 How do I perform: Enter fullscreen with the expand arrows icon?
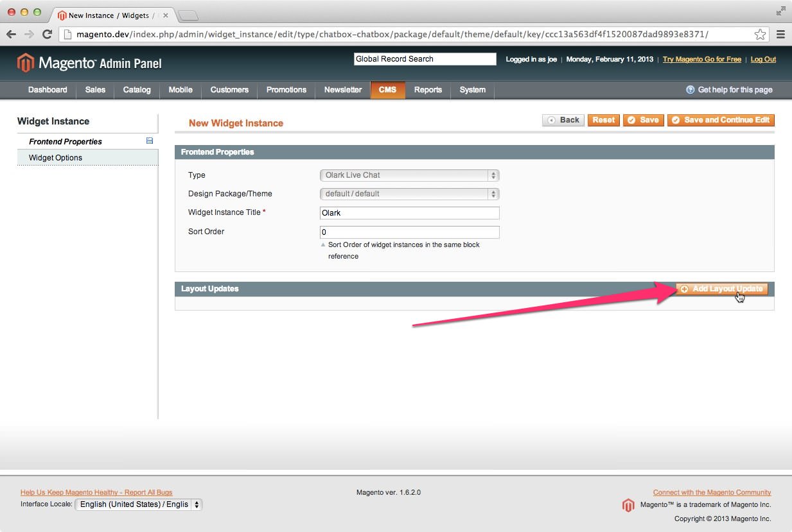click(x=780, y=11)
